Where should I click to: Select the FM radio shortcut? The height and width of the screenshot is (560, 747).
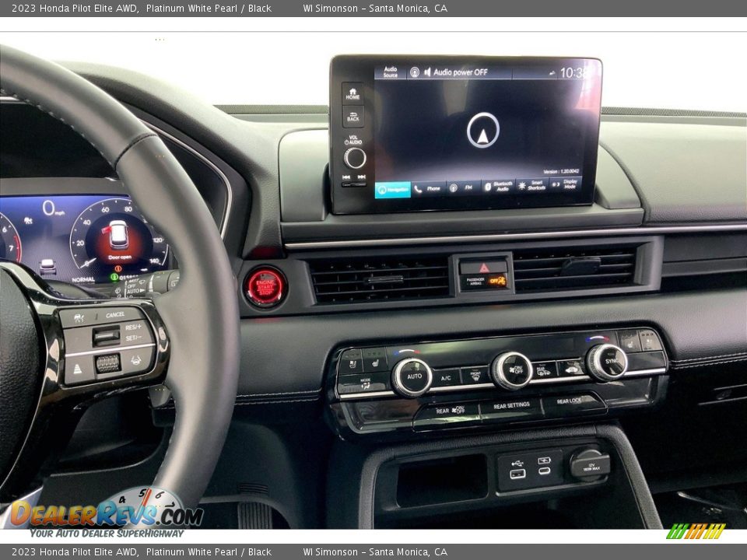click(x=464, y=187)
